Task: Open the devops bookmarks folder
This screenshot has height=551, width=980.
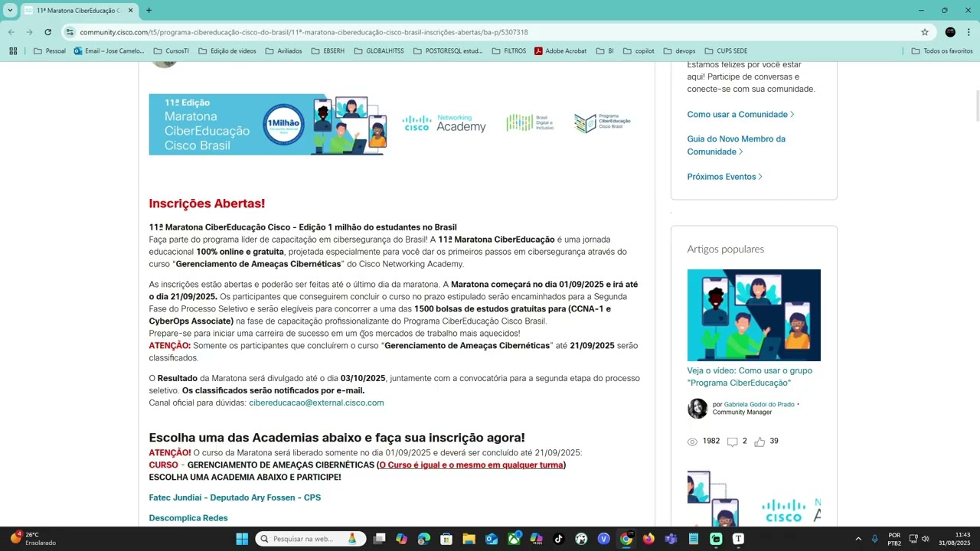Action: (x=679, y=51)
